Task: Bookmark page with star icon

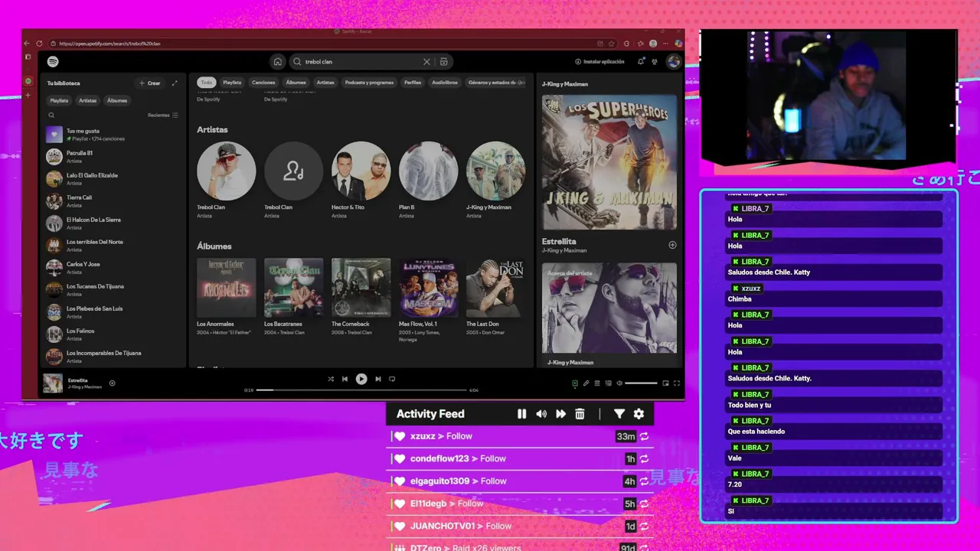Action: point(612,44)
